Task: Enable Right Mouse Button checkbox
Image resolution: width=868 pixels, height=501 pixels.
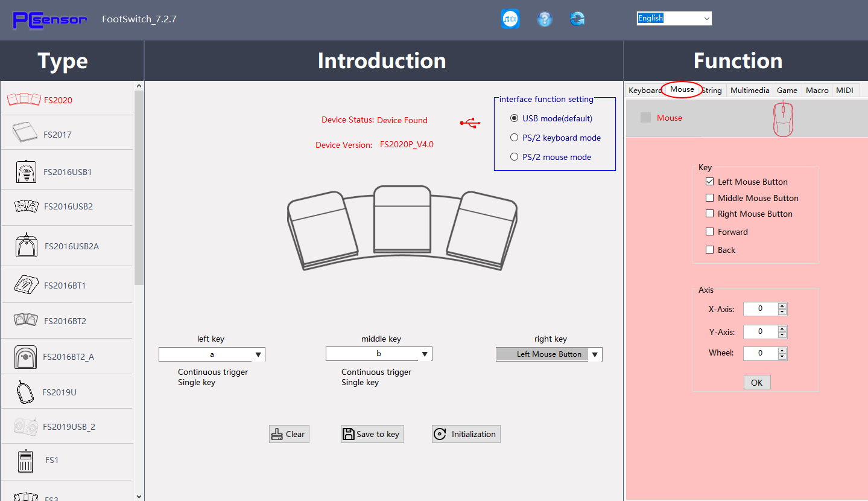Action: 710,214
